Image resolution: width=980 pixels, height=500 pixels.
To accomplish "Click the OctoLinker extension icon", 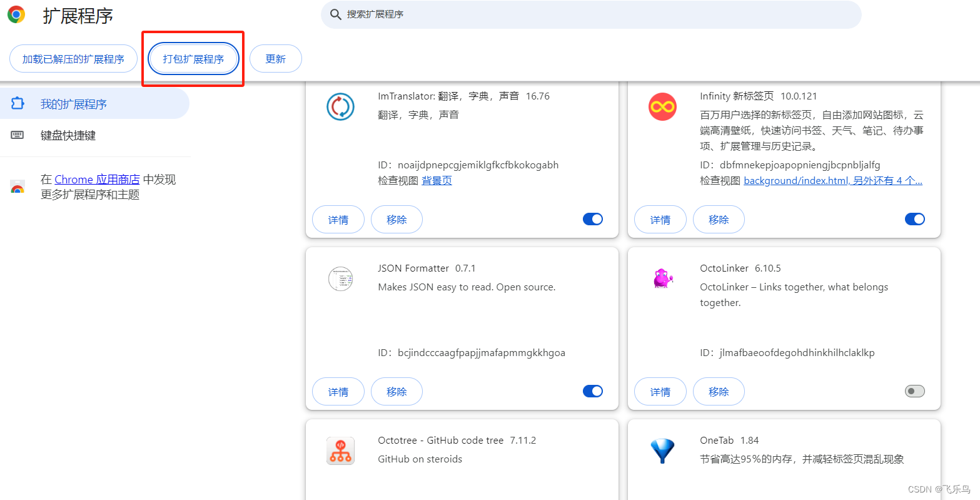I will coord(662,278).
